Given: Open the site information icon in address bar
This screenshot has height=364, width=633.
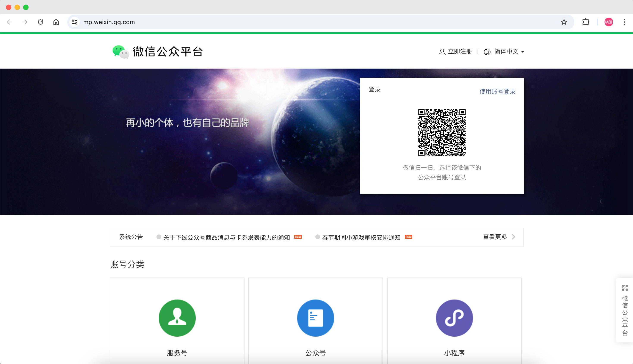Looking at the screenshot, I should pyautogui.click(x=74, y=22).
